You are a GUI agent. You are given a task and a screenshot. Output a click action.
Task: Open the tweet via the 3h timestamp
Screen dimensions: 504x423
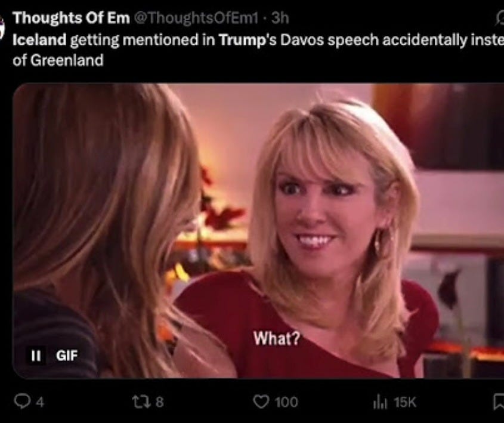[280, 18]
